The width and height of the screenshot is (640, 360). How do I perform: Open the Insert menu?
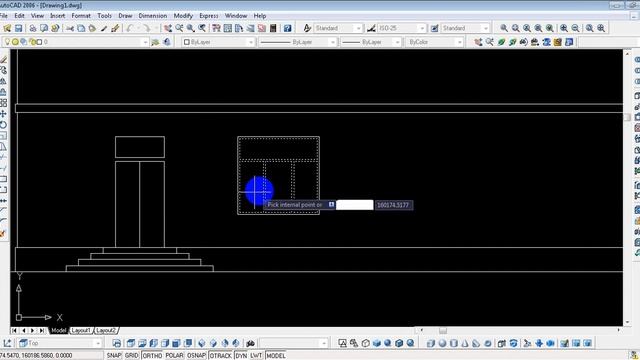pyautogui.click(x=58, y=16)
